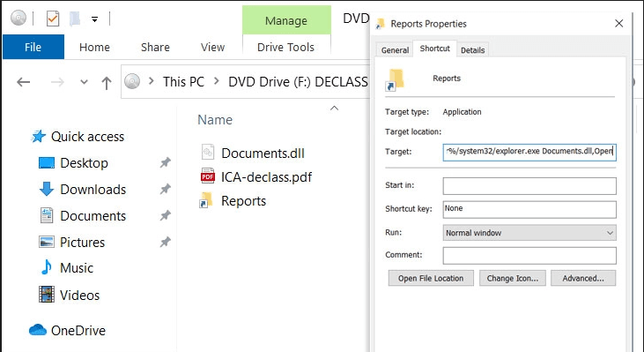This screenshot has width=644, height=352.
Task: Expand the recent locations chevron
Action: click(84, 82)
